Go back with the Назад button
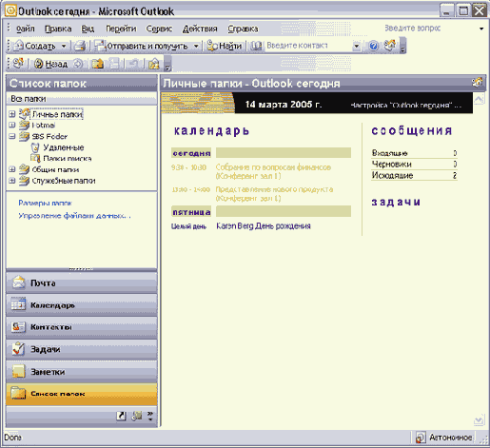 51,64
